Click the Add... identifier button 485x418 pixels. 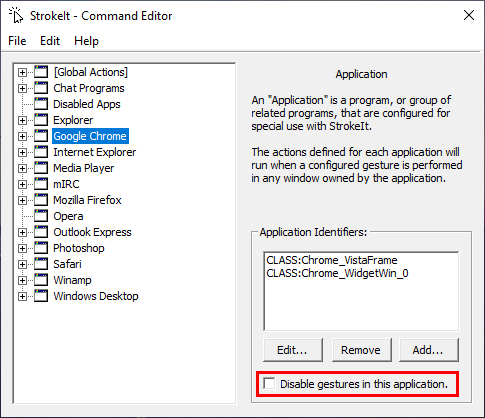pyautogui.click(x=429, y=350)
